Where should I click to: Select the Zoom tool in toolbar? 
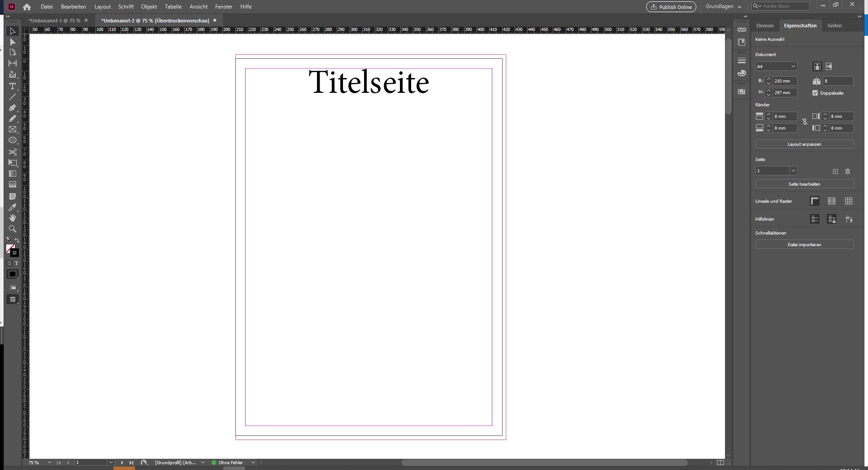[13, 229]
